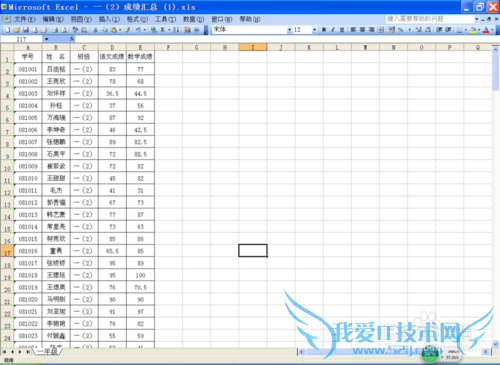
Task: Click the help question input box
Action: [430, 19]
